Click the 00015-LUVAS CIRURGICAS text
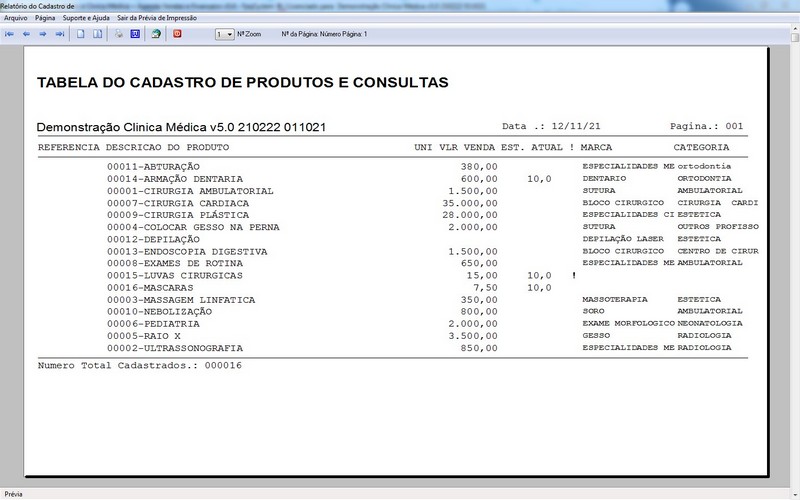800x500 pixels. click(175, 276)
